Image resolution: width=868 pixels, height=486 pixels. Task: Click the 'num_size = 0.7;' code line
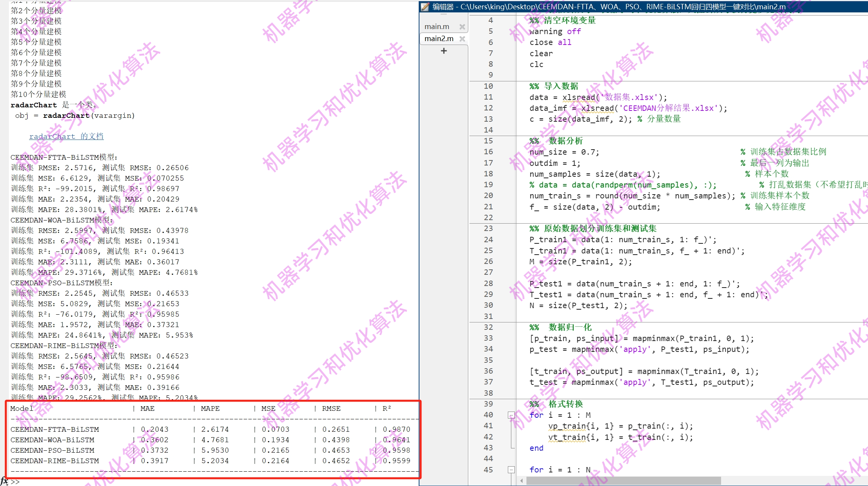click(x=564, y=152)
